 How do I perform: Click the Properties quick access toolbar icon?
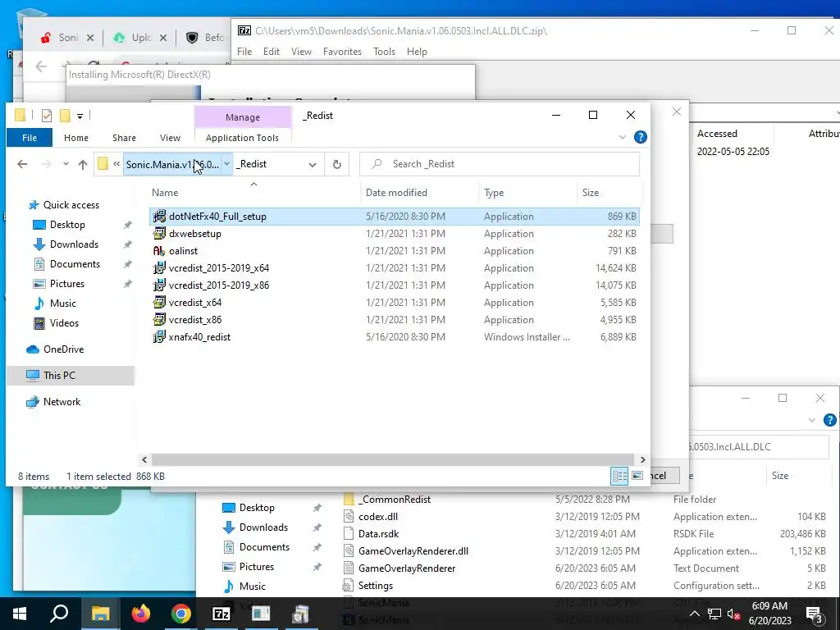point(47,115)
